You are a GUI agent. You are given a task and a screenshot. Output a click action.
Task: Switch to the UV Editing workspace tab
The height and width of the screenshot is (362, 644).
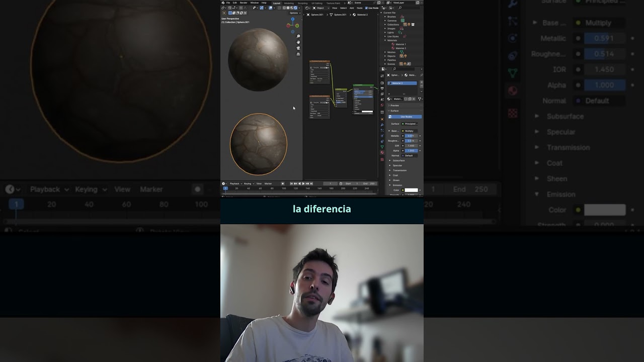click(x=317, y=3)
